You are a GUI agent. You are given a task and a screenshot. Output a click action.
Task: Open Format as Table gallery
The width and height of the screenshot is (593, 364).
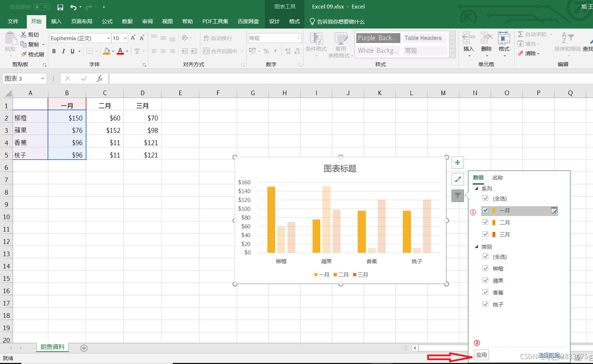coord(341,45)
